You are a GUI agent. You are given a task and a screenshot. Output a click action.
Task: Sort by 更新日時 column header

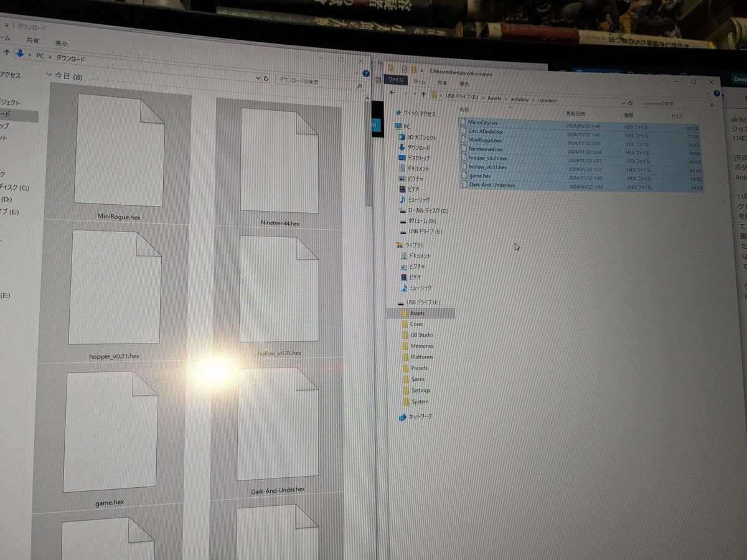pyautogui.click(x=575, y=114)
